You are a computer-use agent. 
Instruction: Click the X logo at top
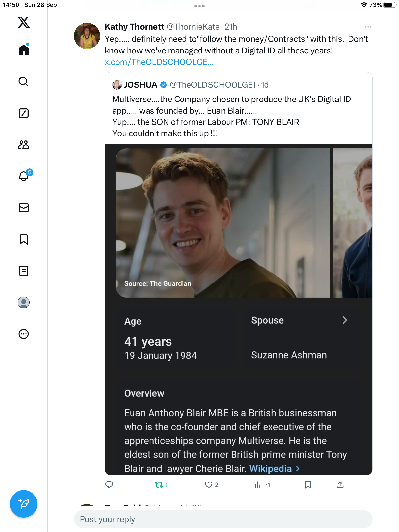(x=24, y=22)
